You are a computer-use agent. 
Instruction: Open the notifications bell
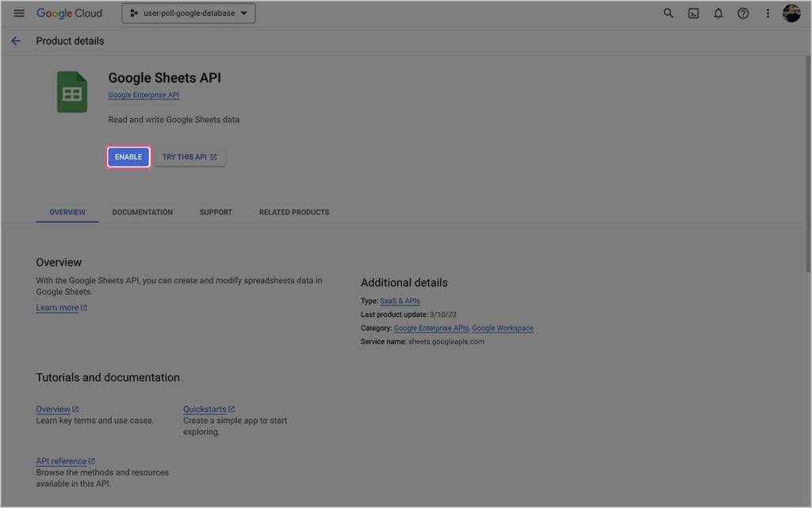718,13
